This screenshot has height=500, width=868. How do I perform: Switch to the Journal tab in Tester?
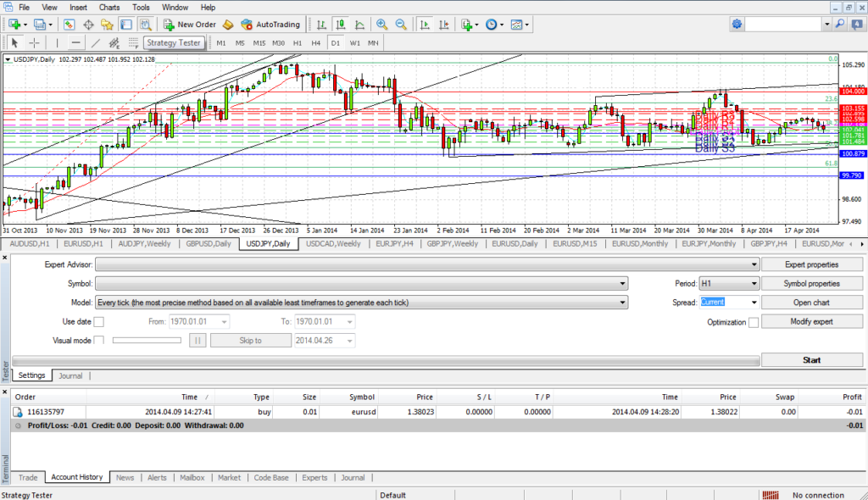pos(70,375)
